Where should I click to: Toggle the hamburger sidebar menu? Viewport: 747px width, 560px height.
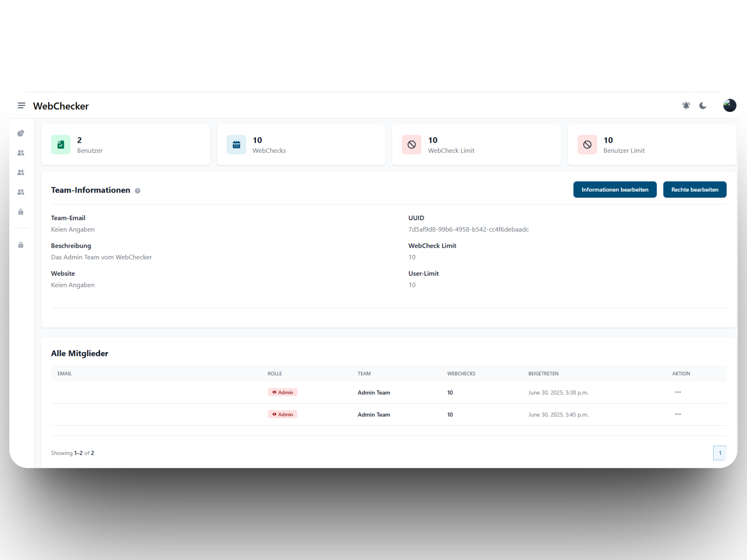point(21,105)
